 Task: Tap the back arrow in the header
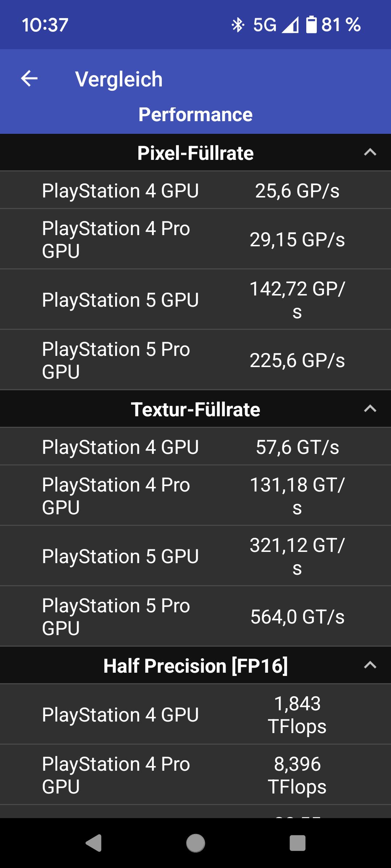point(29,78)
